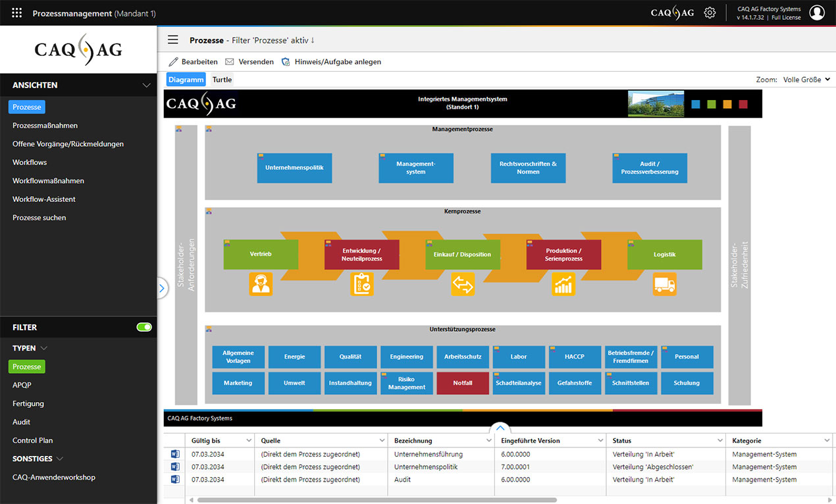Click the Notfall process box
The image size is (836, 504).
pos(463,383)
